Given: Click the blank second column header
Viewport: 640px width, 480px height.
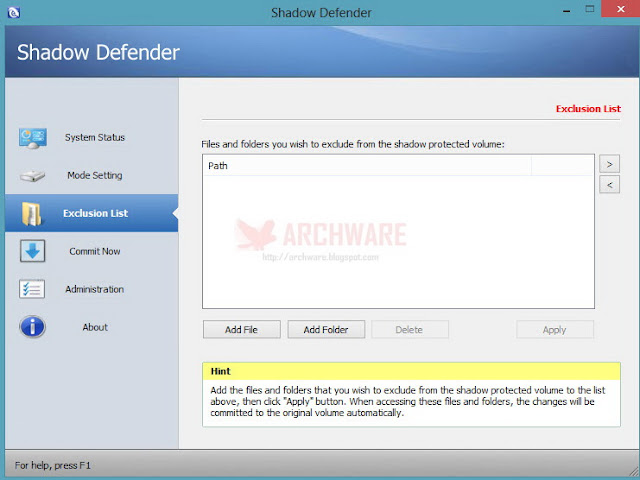Looking at the screenshot, I should pos(562,166).
